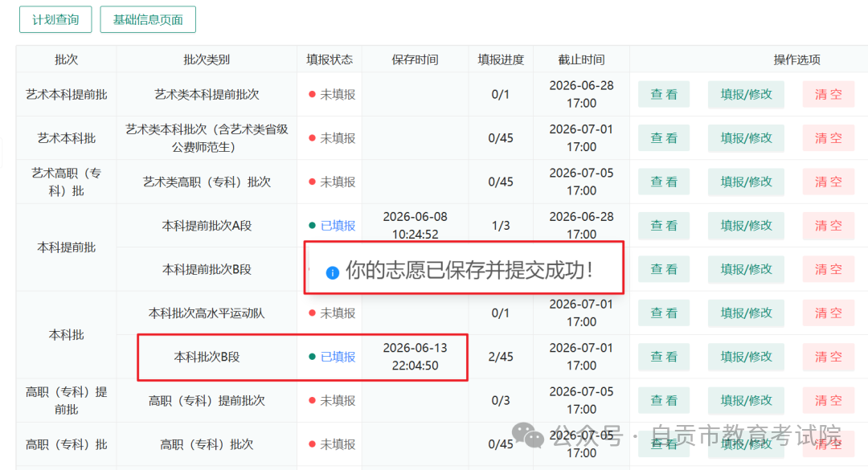Select the save time 2026-06-13 22:04:50
Image resolution: width=868 pixels, height=470 pixels.
416,357
